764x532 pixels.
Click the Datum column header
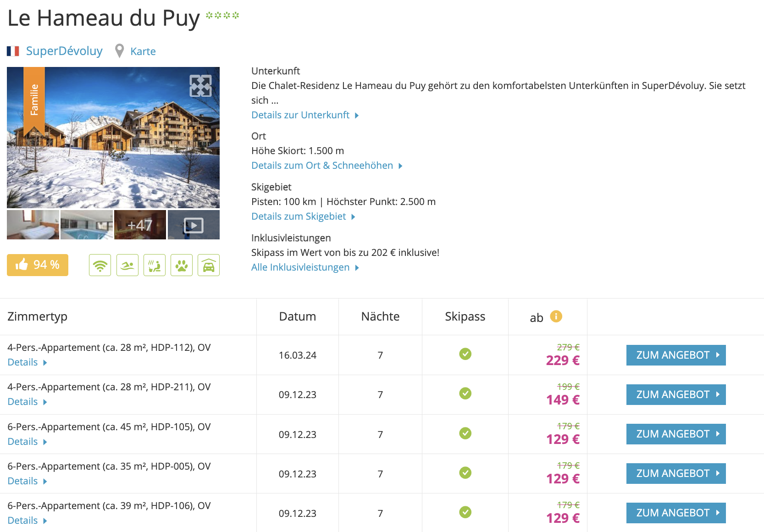click(x=298, y=316)
